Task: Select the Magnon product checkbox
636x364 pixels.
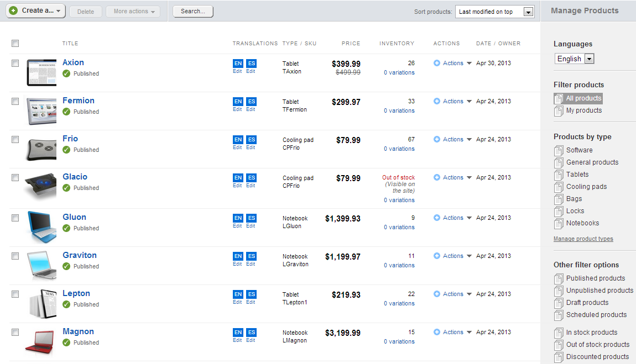Action: [15, 333]
